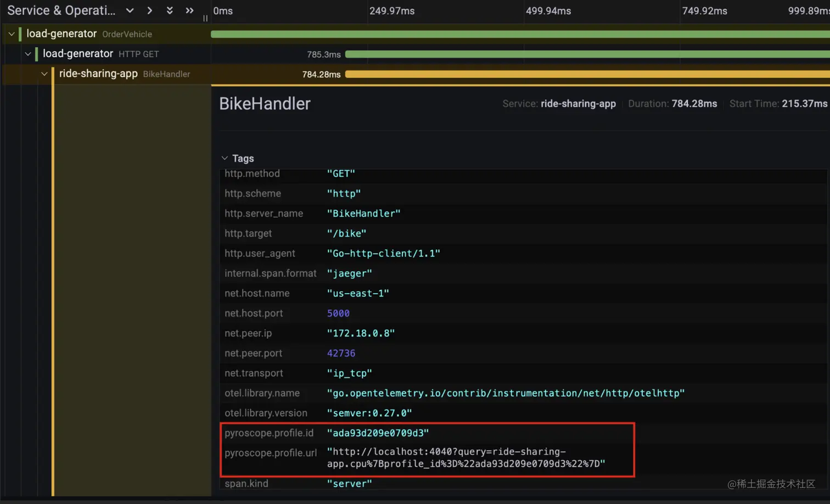
Task: Select the ride-sharing-app BikeHandler row name
Action: [x=125, y=74]
